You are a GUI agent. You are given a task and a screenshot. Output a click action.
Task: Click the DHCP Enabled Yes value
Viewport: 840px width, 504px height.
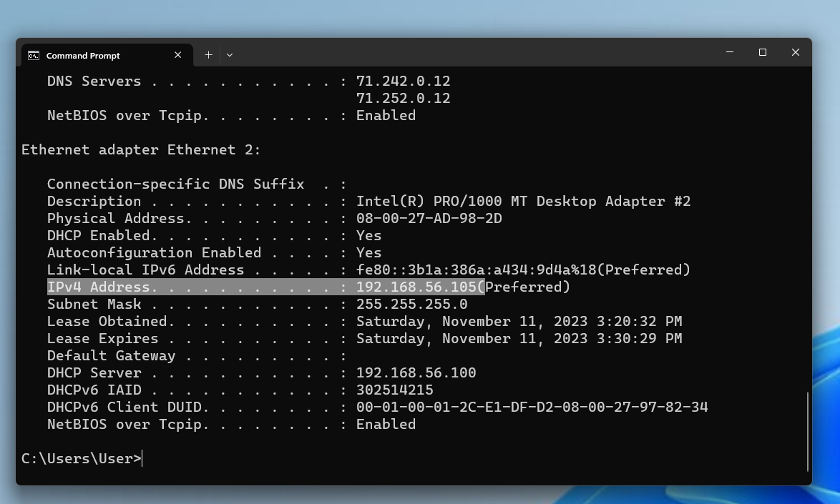point(368,235)
